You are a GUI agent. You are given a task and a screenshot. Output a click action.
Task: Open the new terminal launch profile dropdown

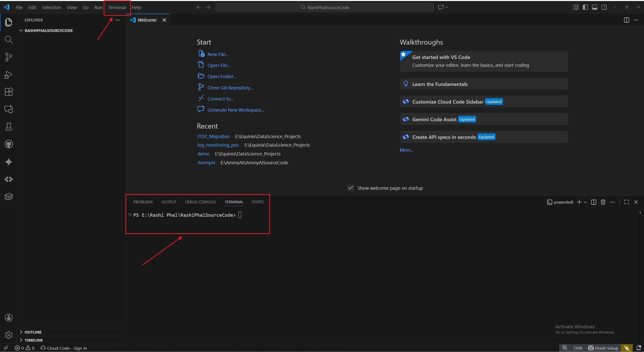(x=585, y=202)
